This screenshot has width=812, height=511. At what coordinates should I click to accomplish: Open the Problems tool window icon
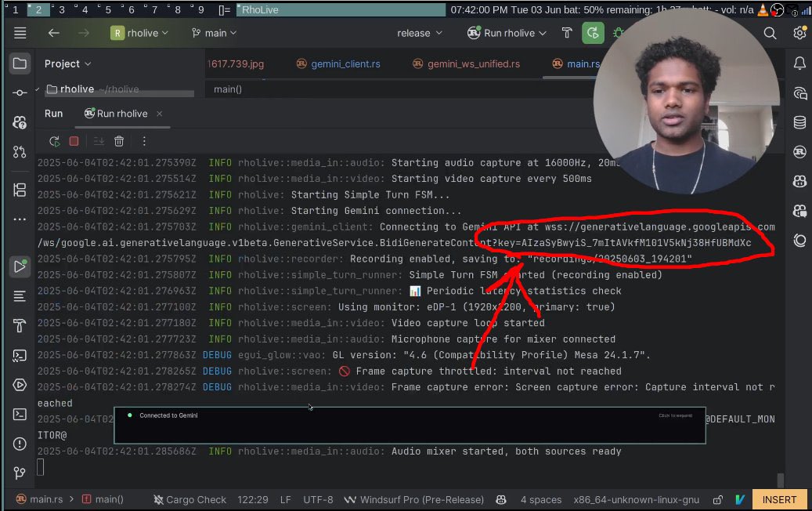[20, 444]
